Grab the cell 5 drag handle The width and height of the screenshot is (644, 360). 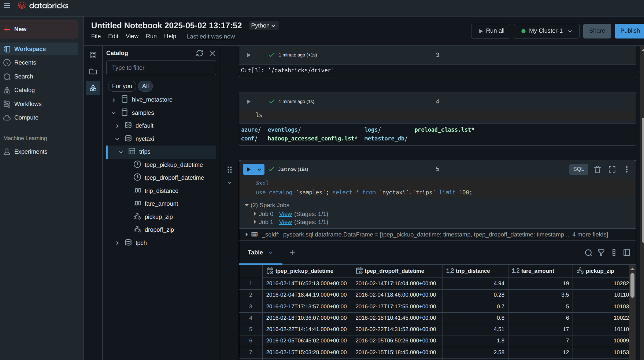230,170
